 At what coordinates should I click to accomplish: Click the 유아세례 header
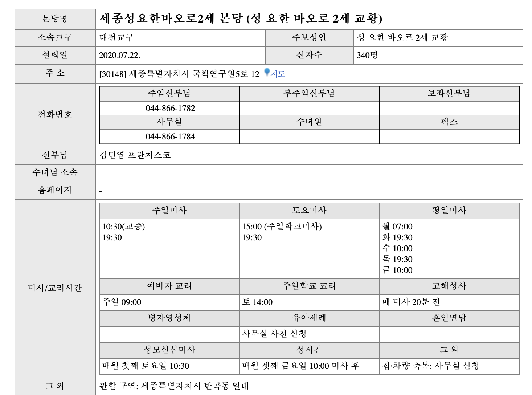[309, 318]
